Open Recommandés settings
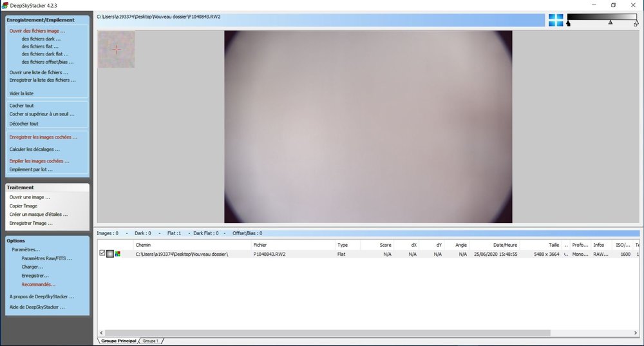The height and width of the screenshot is (346, 644). pos(38,284)
